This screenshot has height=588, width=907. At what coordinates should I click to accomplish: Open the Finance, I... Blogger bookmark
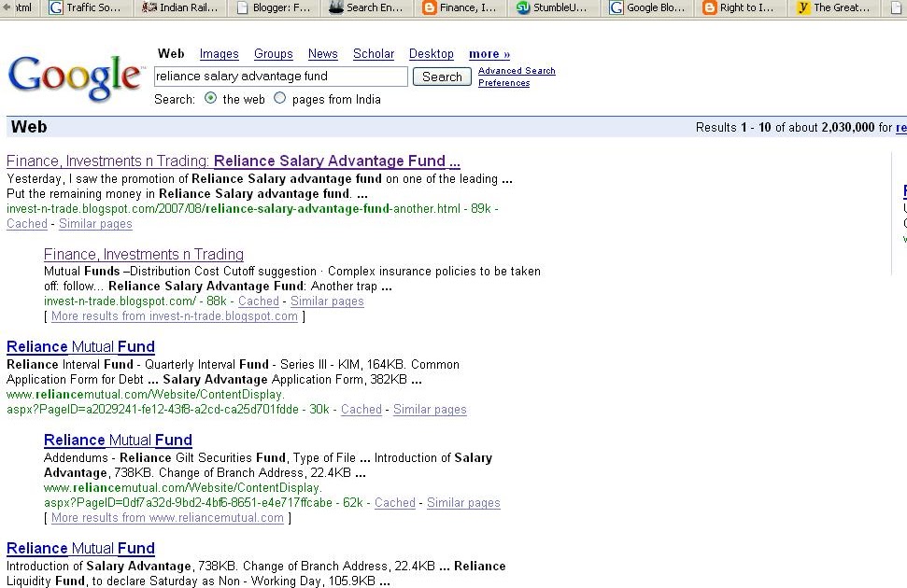coord(460,8)
